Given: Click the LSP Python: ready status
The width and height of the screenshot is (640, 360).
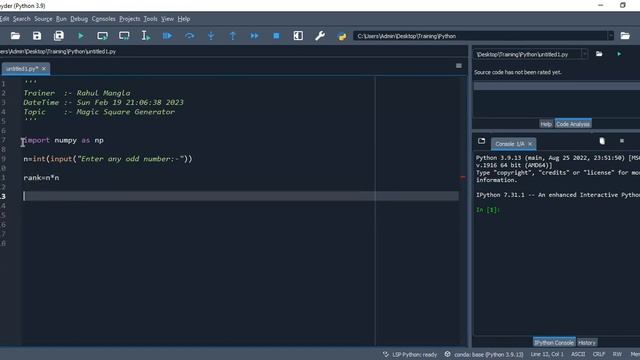Looking at the screenshot, I should (x=410, y=354).
